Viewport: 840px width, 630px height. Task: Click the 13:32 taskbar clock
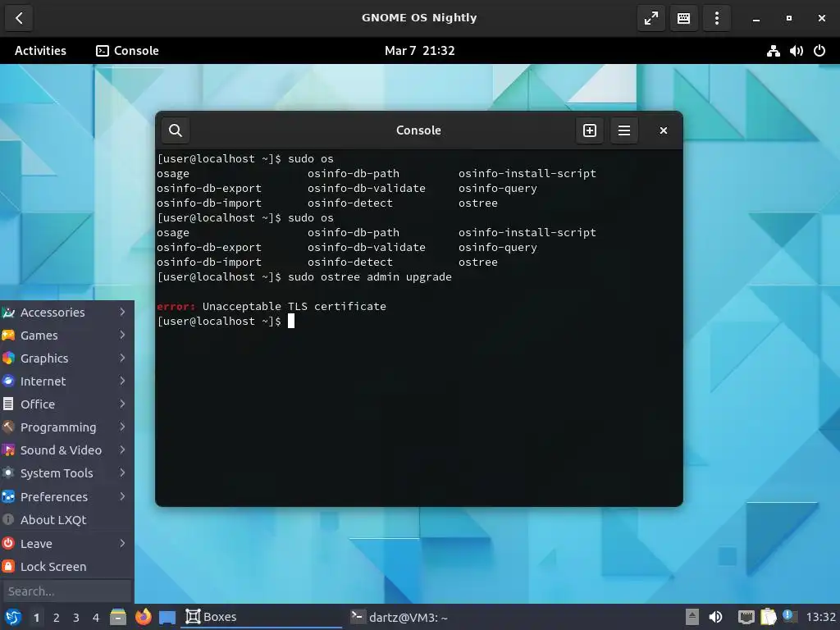click(820, 617)
